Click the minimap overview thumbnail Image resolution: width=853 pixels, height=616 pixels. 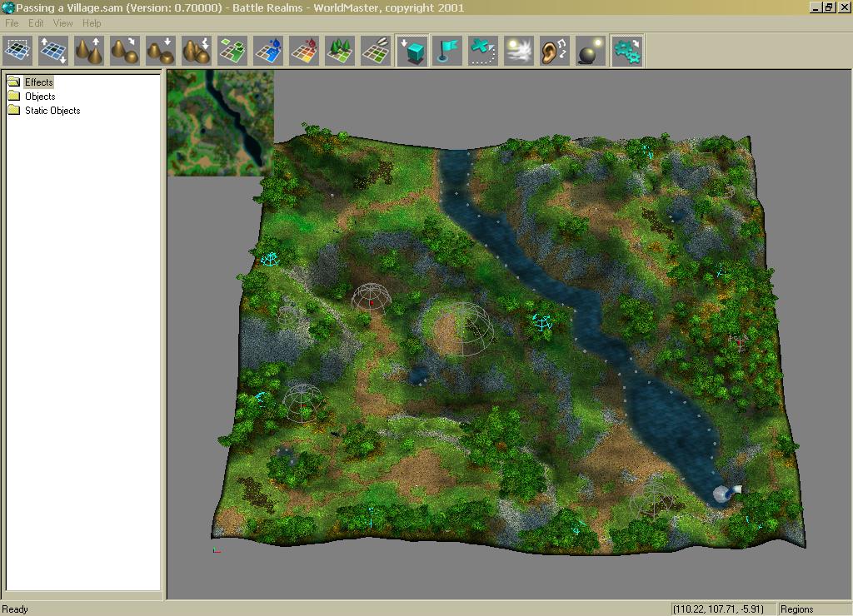pyautogui.click(x=220, y=123)
